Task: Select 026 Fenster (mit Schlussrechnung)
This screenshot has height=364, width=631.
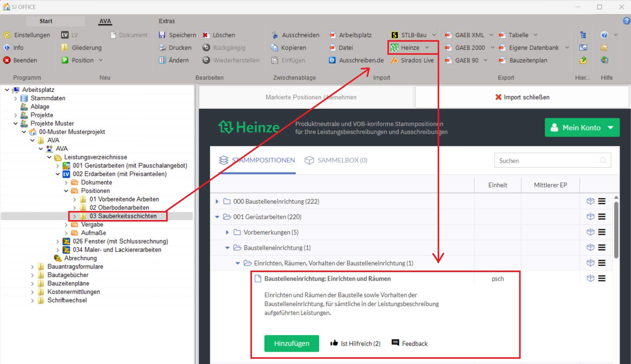Action: [120, 241]
